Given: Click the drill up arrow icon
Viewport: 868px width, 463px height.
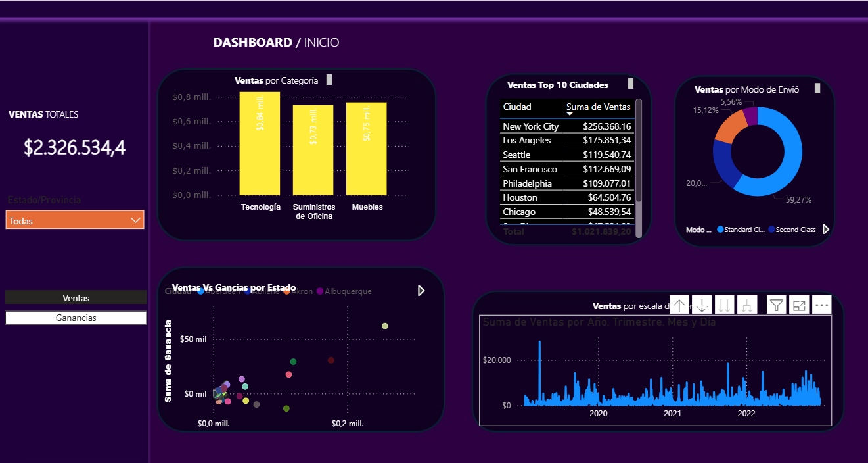Looking at the screenshot, I should [x=680, y=305].
